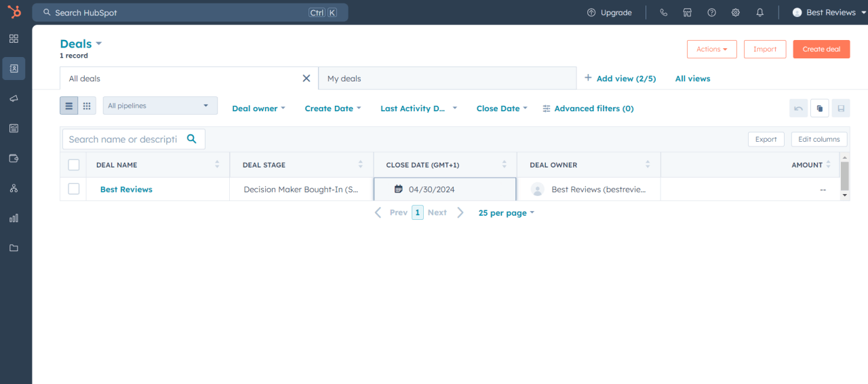The image size is (868, 384).
Task: Open All views link
Action: [692, 79]
